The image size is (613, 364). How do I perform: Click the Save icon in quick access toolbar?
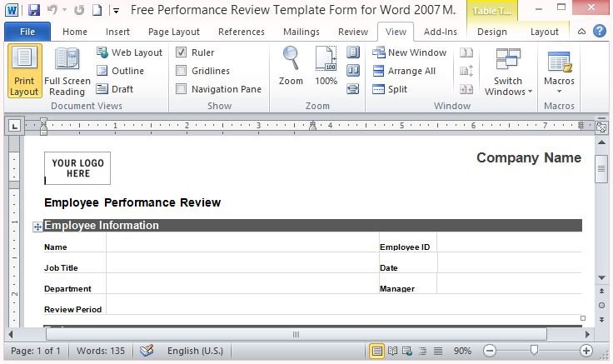click(34, 11)
